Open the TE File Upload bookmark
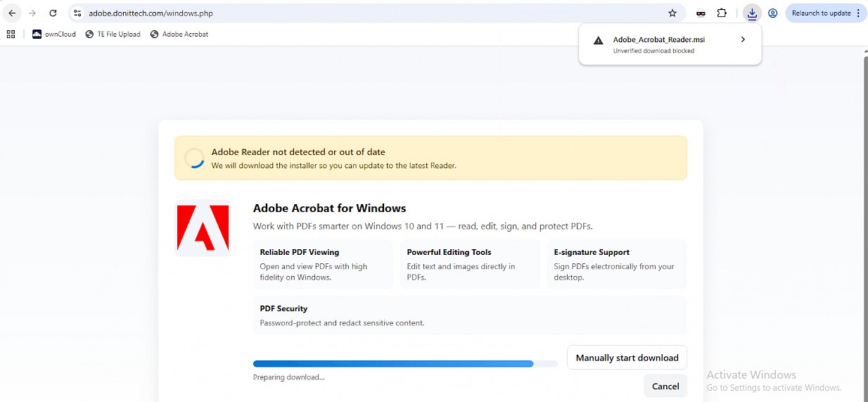This screenshot has width=868, height=402. point(113,34)
